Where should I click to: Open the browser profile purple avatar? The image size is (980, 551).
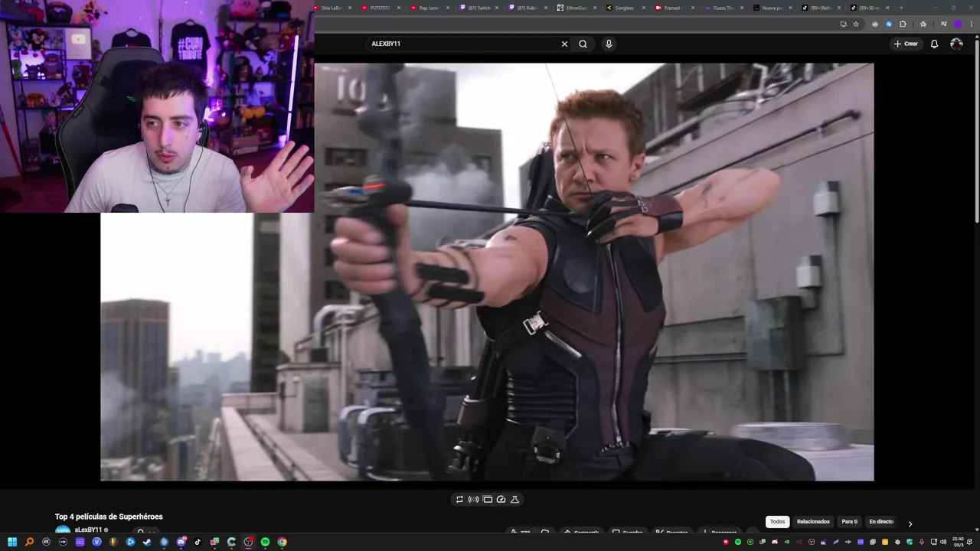[958, 24]
